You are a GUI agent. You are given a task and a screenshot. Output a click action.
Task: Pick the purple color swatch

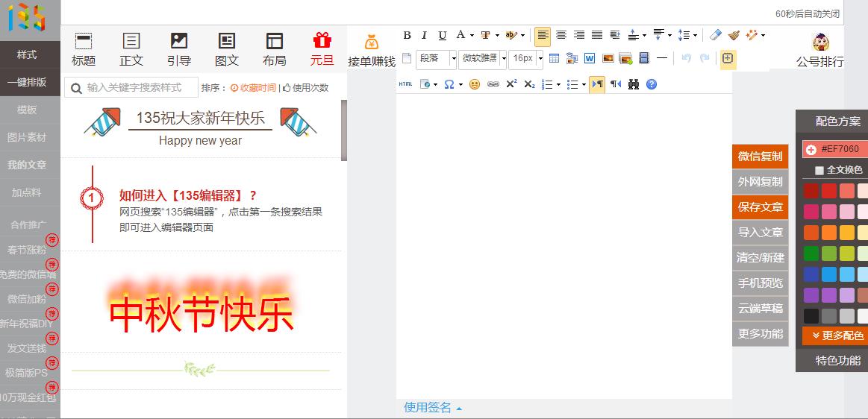click(x=811, y=295)
